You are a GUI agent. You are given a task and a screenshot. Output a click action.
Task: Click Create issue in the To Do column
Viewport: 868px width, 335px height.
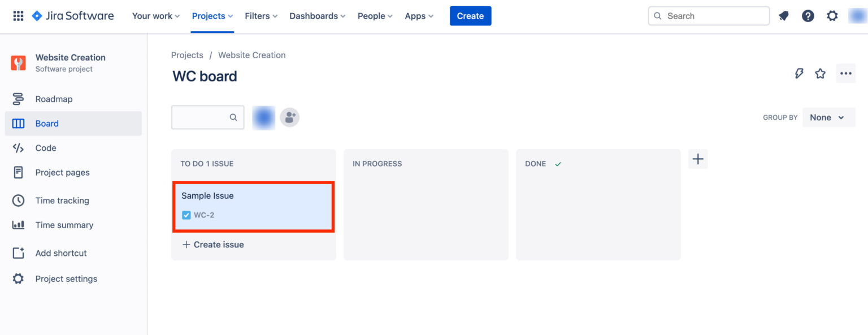tap(212, 244)
